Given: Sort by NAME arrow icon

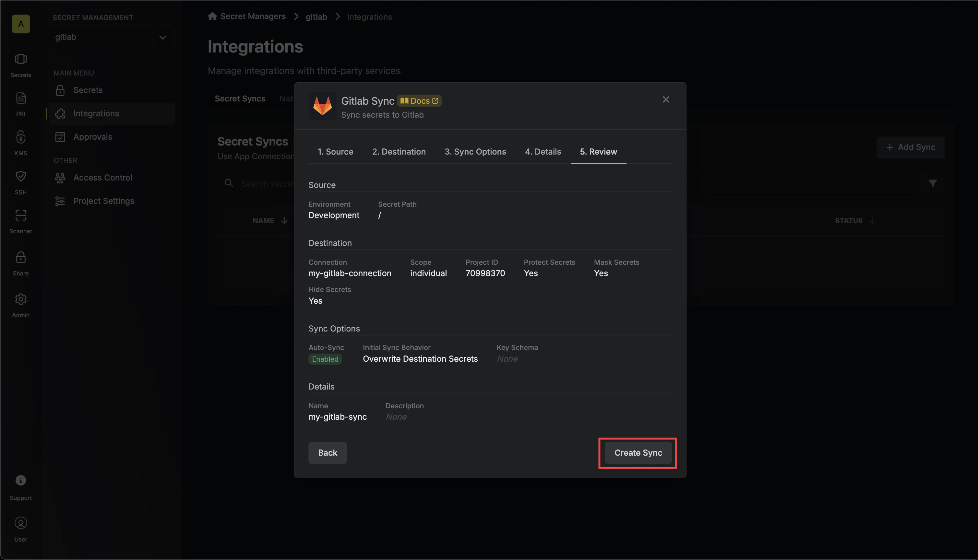Looking at the screenshot, I should [x=284, y=220].
